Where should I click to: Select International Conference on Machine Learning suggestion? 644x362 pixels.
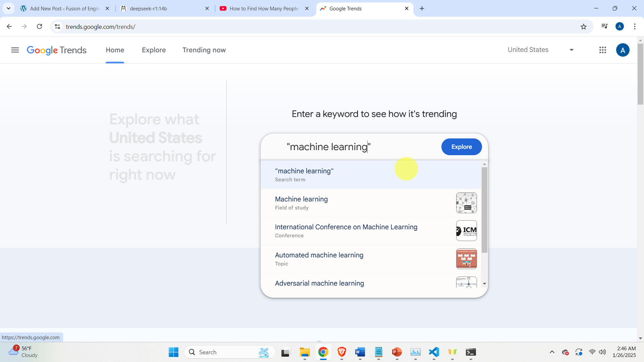371,231
